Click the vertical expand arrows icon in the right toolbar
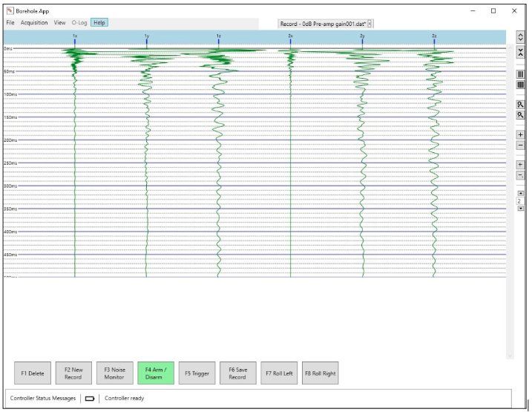Image resolution: width=532 pixels, height=412 pixels. pos(520,36)
